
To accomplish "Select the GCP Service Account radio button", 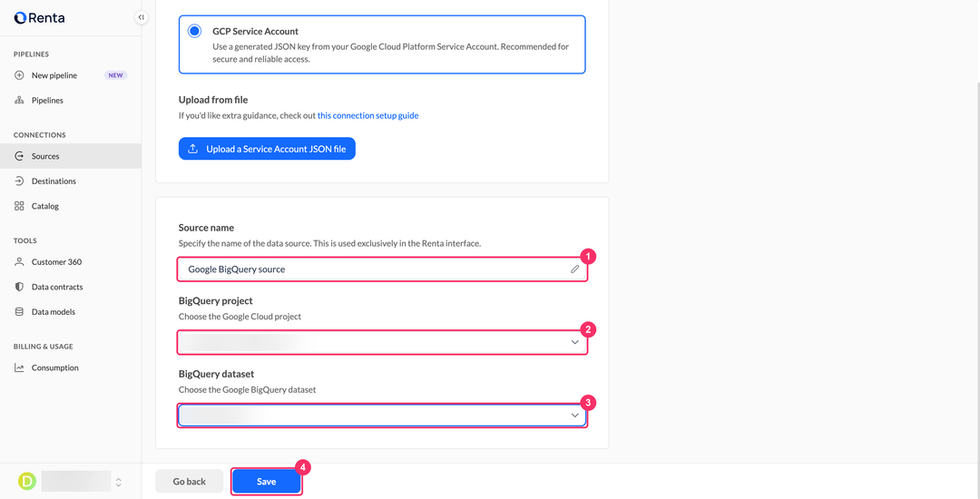I will pos(195,31).
